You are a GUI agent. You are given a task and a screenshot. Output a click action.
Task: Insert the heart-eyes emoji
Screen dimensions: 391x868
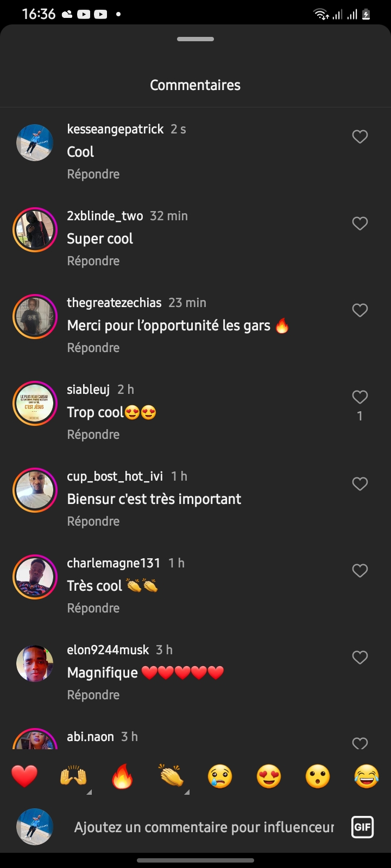[269, 776]
